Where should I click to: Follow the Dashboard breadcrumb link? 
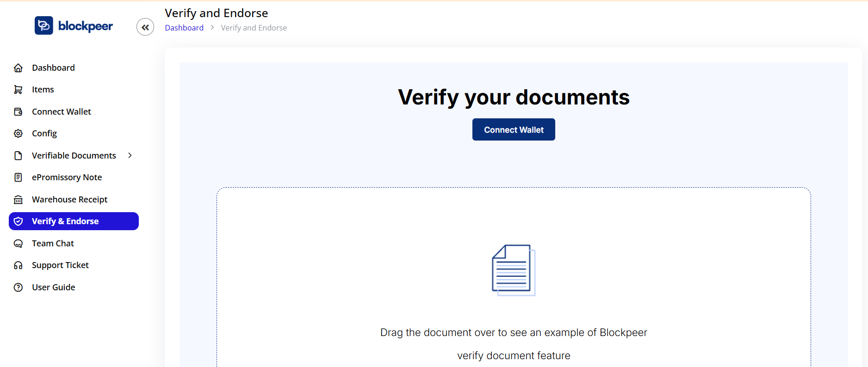click(x=184, y=28)
